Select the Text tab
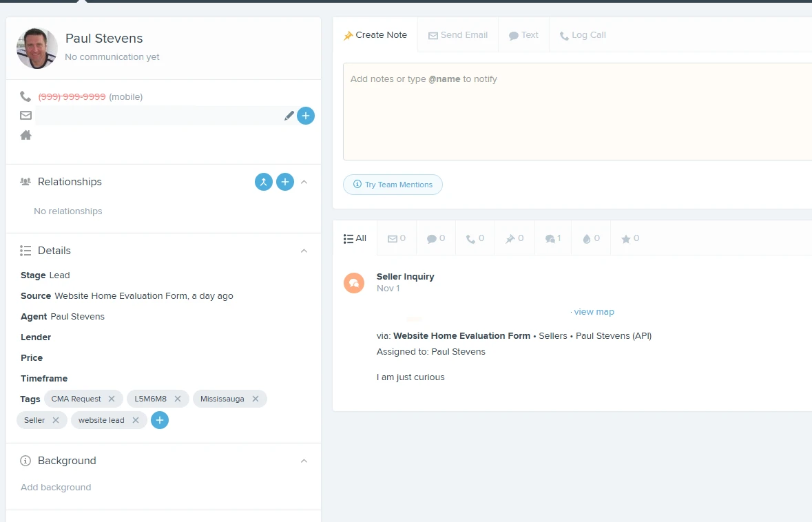The width and height of the screenshot is (812, 522). [523, 35]
